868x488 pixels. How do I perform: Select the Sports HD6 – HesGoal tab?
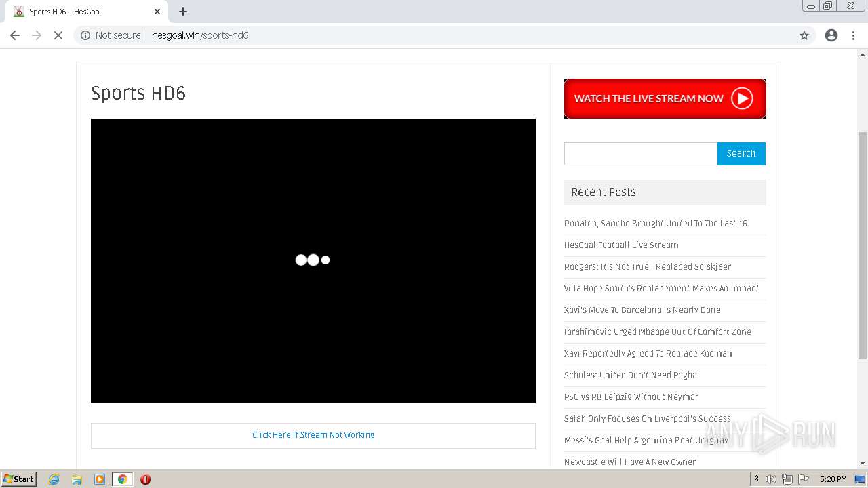pyautogui.click(x=87, y=12)
